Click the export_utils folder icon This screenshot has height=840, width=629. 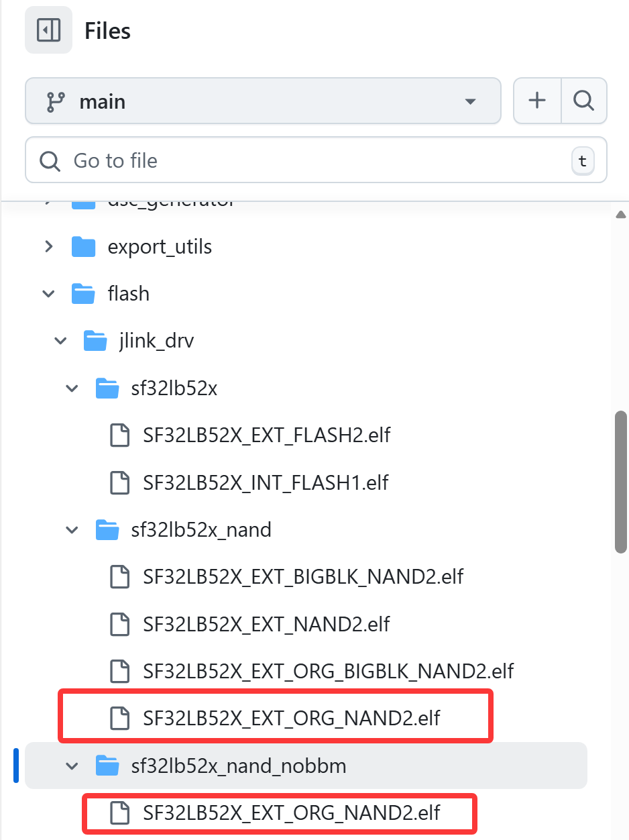coord(84,247)
